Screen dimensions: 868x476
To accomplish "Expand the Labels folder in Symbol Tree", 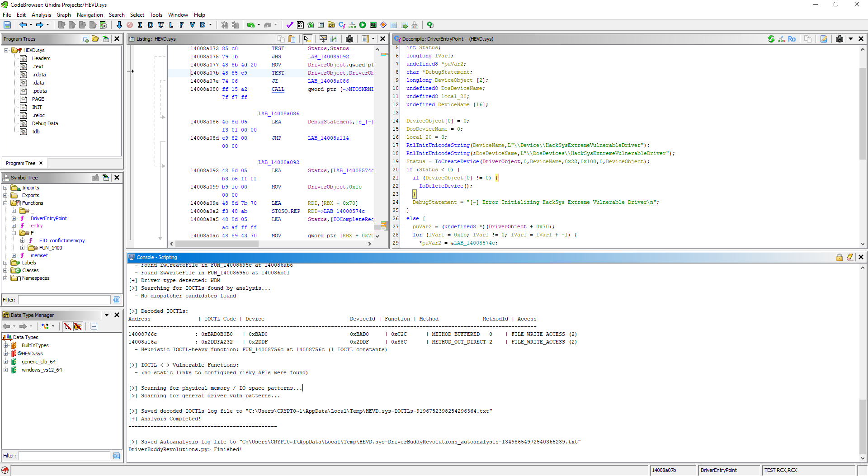I will click(x=5, y=263).
